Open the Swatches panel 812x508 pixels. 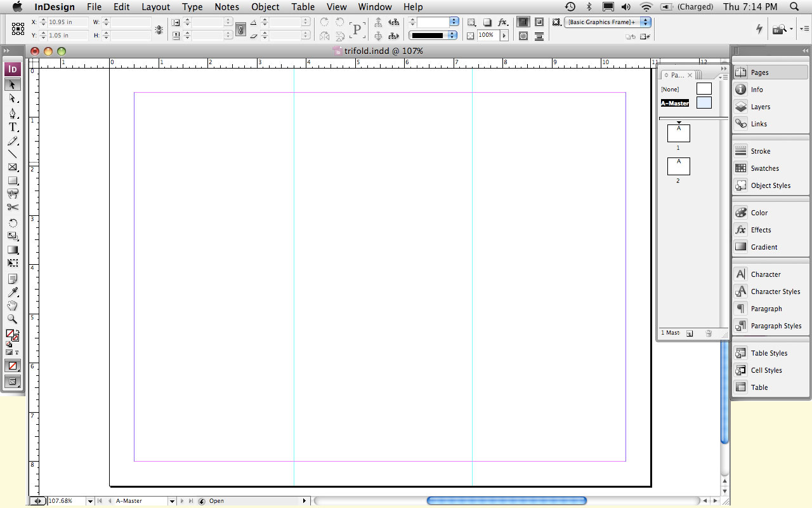tap(764, 168)
